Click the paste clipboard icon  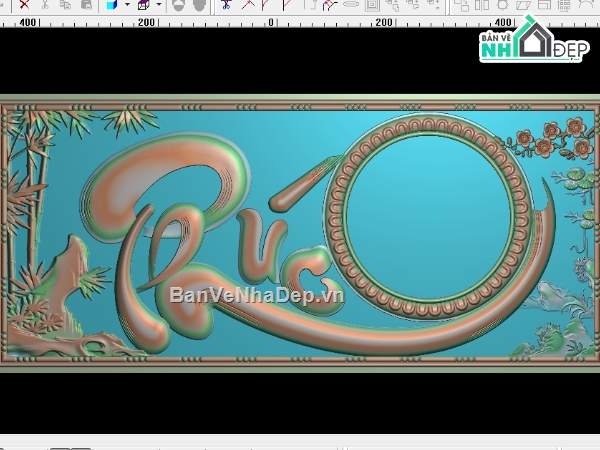(x=86, y=4)
